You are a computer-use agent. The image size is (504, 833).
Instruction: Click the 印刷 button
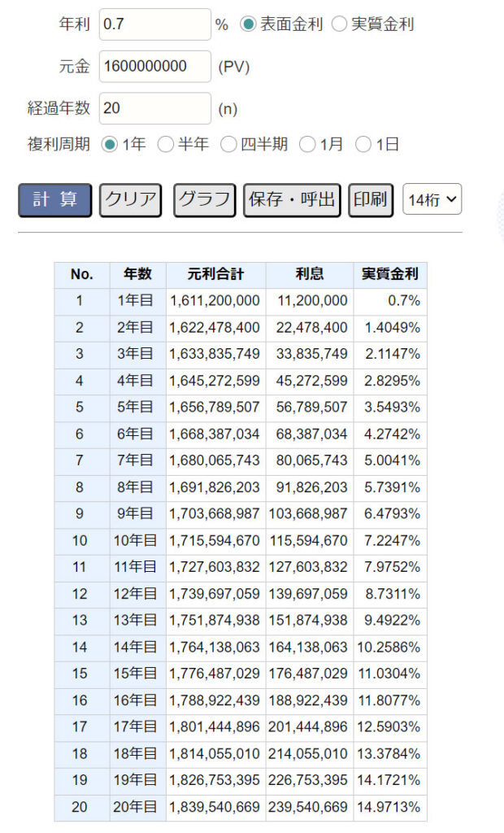pyautogui.click(x=371, y=200)
